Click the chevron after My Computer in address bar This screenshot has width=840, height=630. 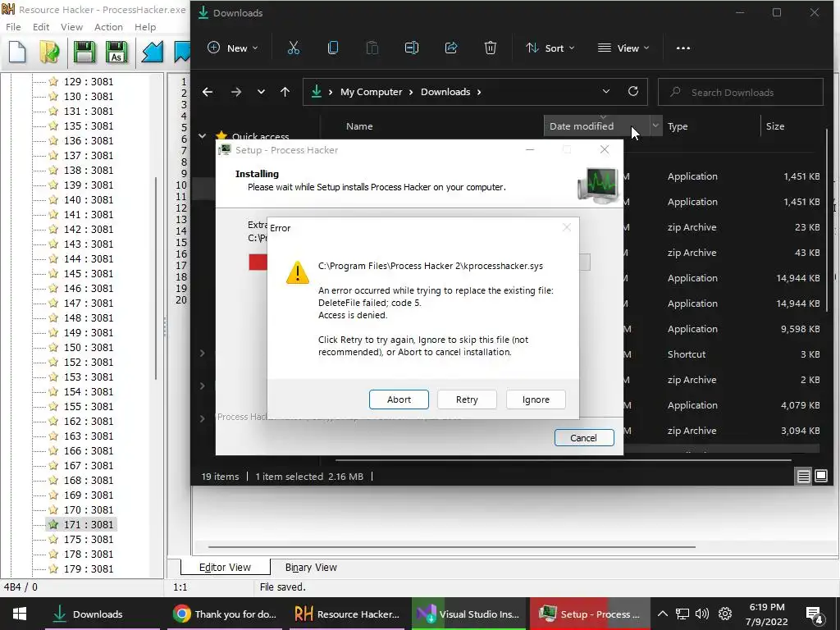click(411, 92)
